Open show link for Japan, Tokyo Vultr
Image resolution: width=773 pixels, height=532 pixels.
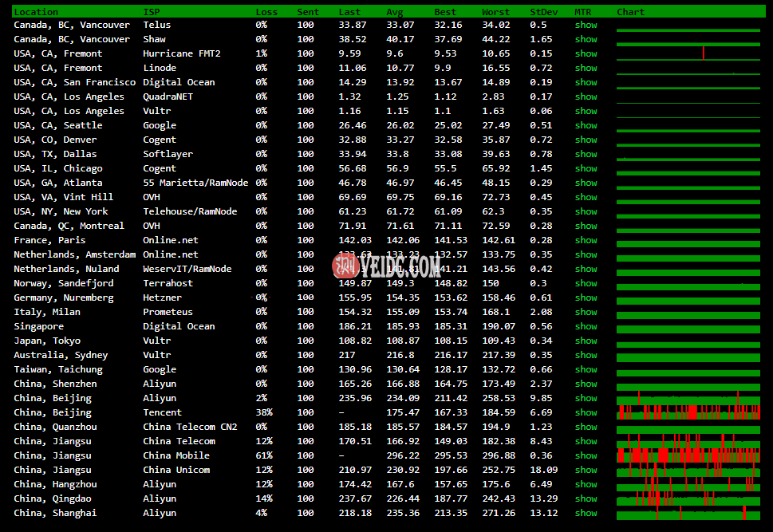click(x=586, y=341)
